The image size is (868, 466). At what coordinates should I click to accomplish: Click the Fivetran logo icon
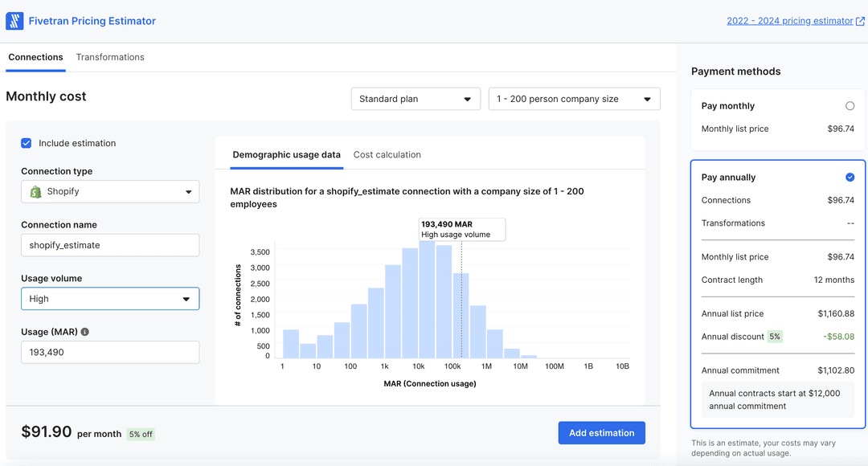(14, 20)
